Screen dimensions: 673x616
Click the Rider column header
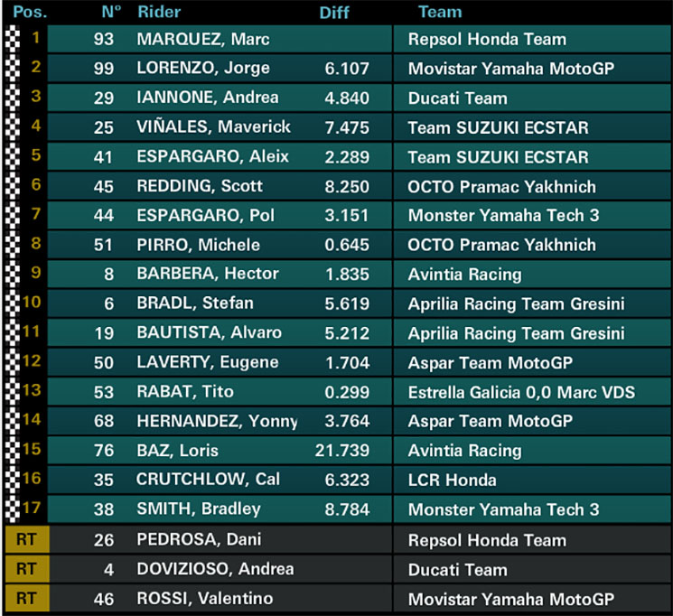(x=159, y=12)
